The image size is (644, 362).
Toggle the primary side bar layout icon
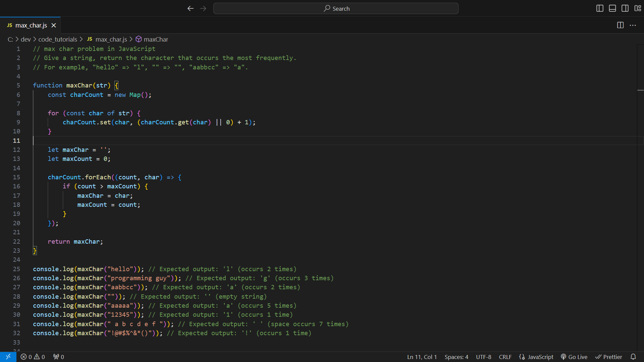[x=600, y=8]
